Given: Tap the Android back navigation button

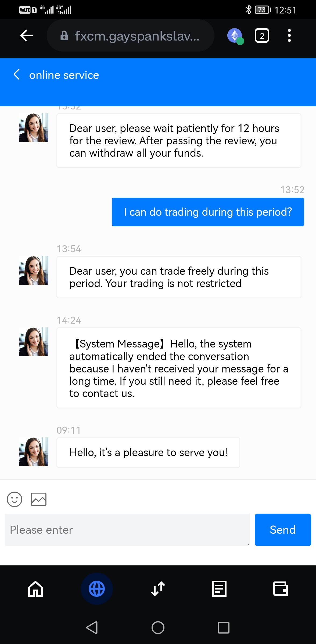Looking at the screenshot, I should click(92, 627).
